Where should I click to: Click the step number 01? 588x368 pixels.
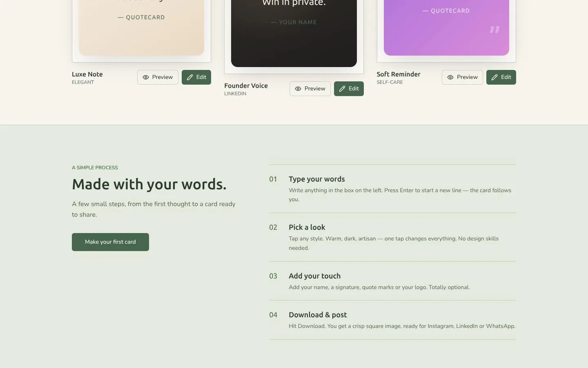point(273,179)
